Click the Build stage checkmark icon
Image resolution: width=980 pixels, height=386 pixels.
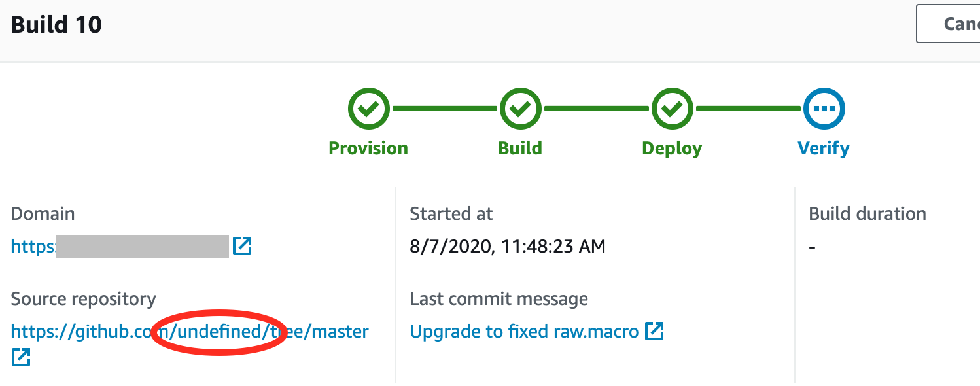(520, 108)
